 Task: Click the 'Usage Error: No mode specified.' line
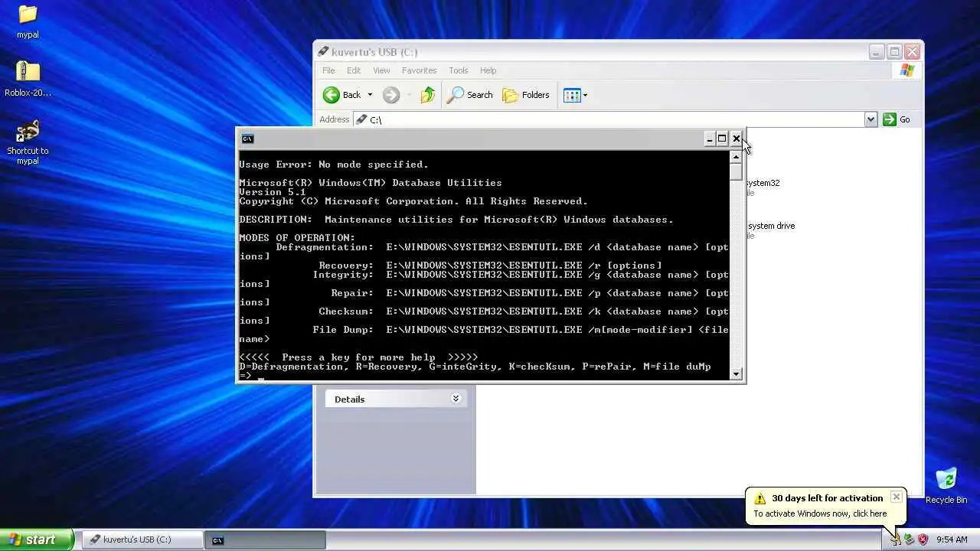pyautogui.click(x=334, y=165)
